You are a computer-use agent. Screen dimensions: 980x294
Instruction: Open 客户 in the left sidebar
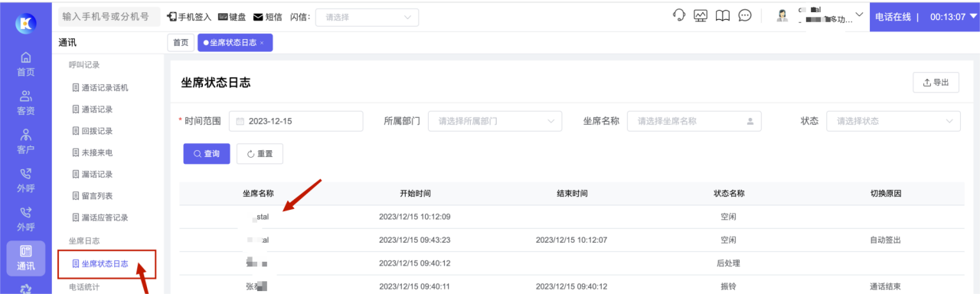[25, 142]
